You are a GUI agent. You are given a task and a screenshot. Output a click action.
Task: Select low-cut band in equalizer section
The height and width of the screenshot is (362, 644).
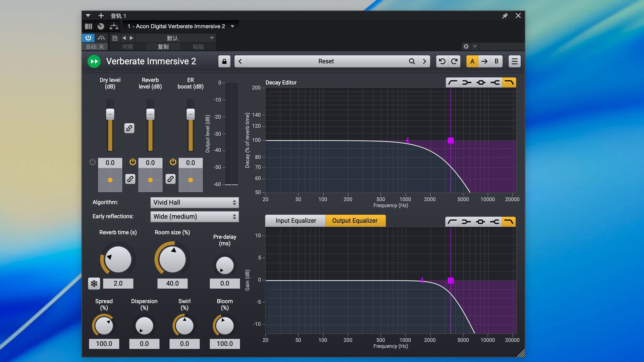452,222
